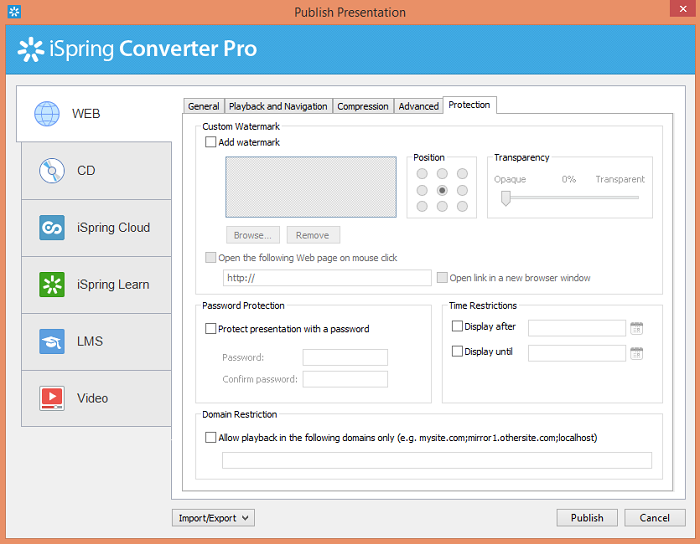
Task: Choose the CD disc icon
Action: point(52,170)
